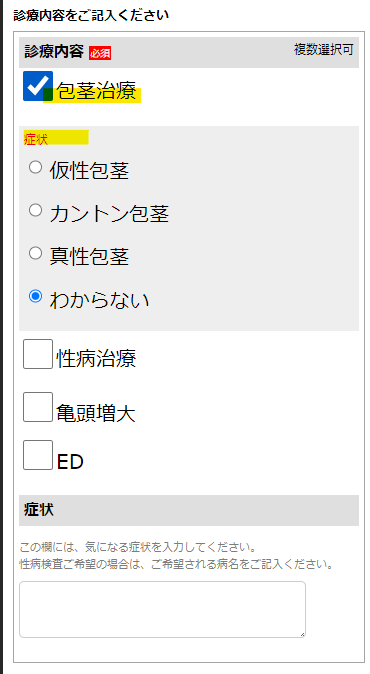This screenshot has width=370, height=674.
Task: Click the textarea resize grip corner
Action: pos(302,634)
